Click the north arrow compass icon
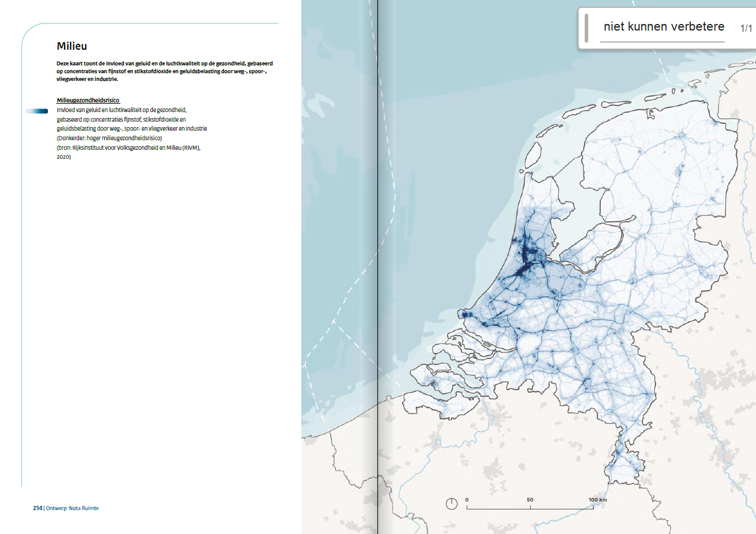Screen dimensions: 756x534 click(x=452, y=503)
